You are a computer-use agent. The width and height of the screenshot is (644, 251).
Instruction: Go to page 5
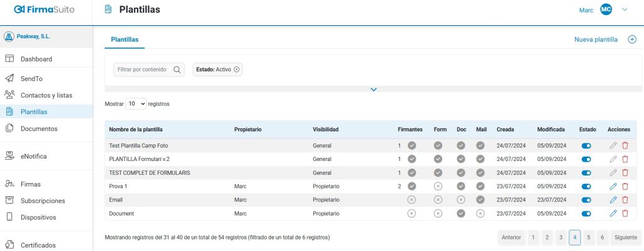589,237
